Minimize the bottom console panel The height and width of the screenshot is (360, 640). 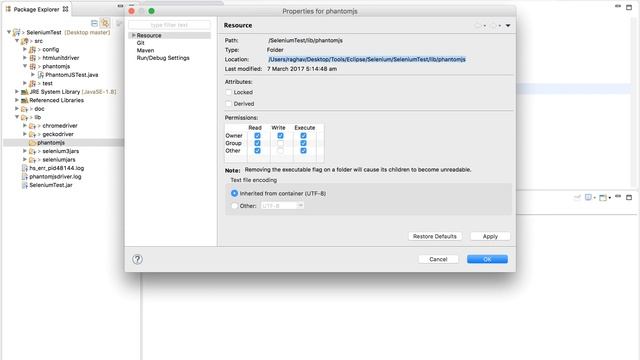[618, 197]
